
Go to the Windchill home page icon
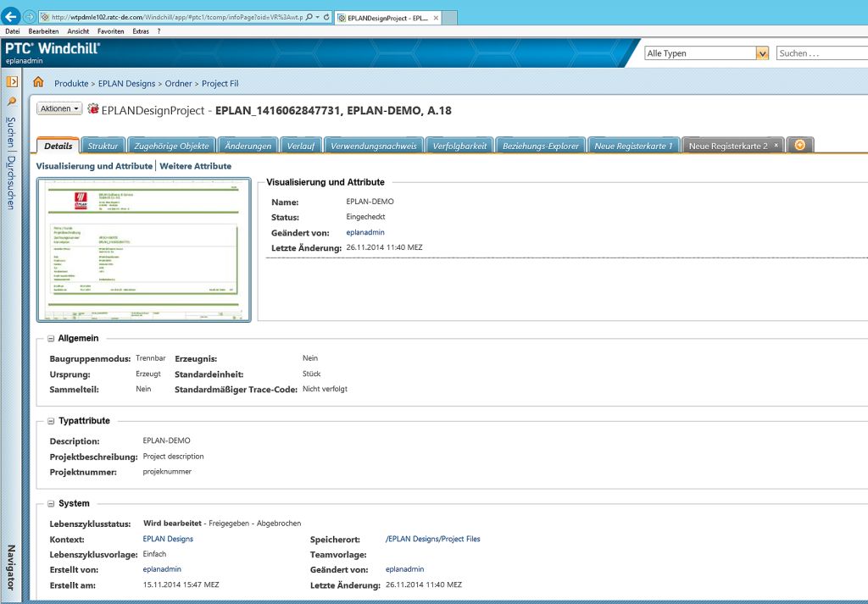click(x=38, y=82)
